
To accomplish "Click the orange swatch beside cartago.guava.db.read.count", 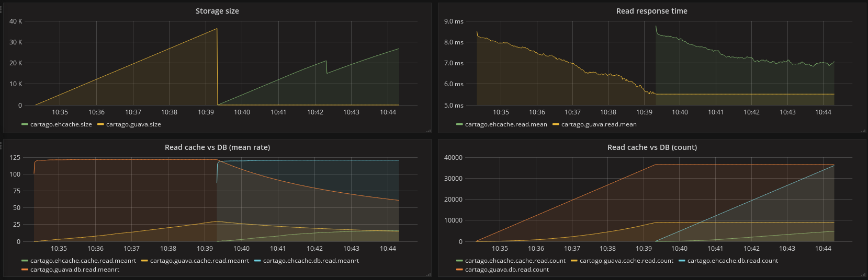I will (459, 270).
